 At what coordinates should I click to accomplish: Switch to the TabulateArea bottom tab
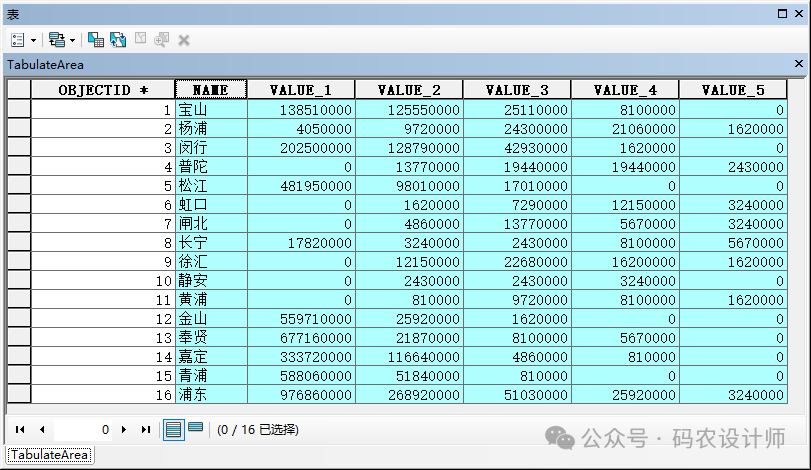tap(50, 455)
